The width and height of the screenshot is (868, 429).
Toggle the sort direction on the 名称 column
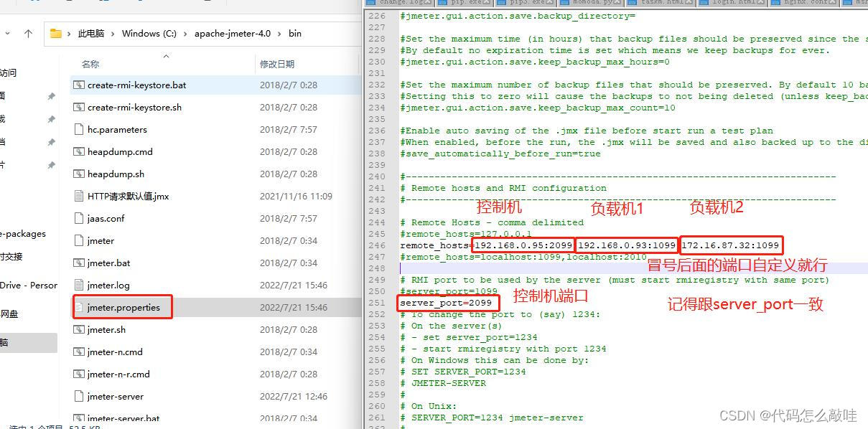[x=90, y=63]
